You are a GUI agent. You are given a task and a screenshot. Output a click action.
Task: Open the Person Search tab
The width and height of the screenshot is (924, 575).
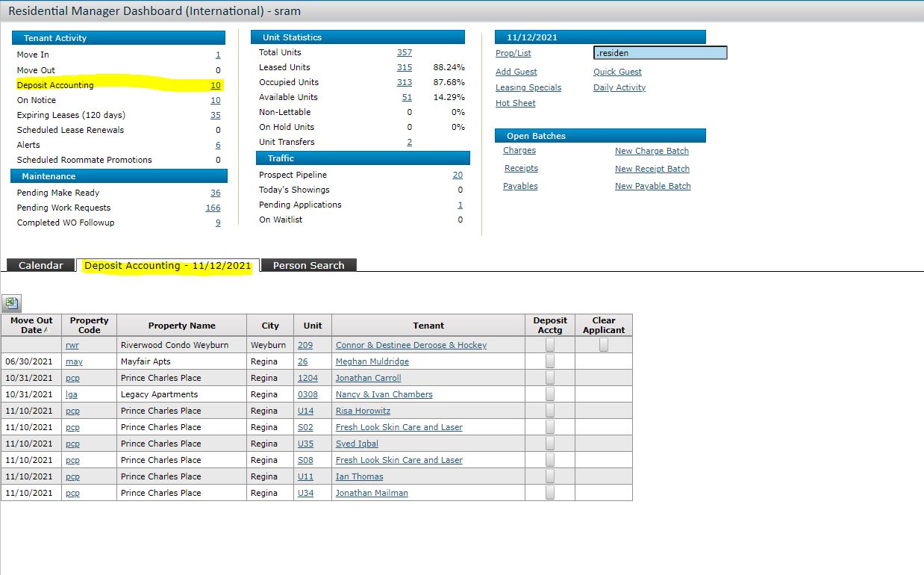point(309,265)
